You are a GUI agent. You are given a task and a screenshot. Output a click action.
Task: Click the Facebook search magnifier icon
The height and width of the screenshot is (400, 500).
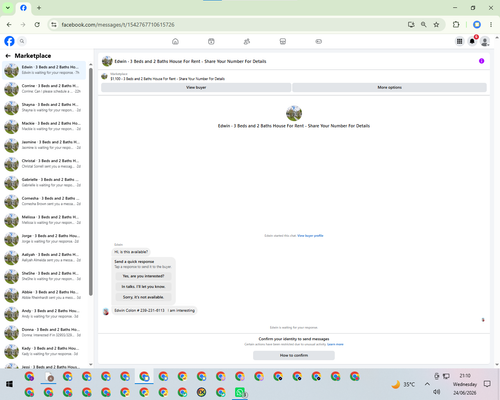(22, 41)
